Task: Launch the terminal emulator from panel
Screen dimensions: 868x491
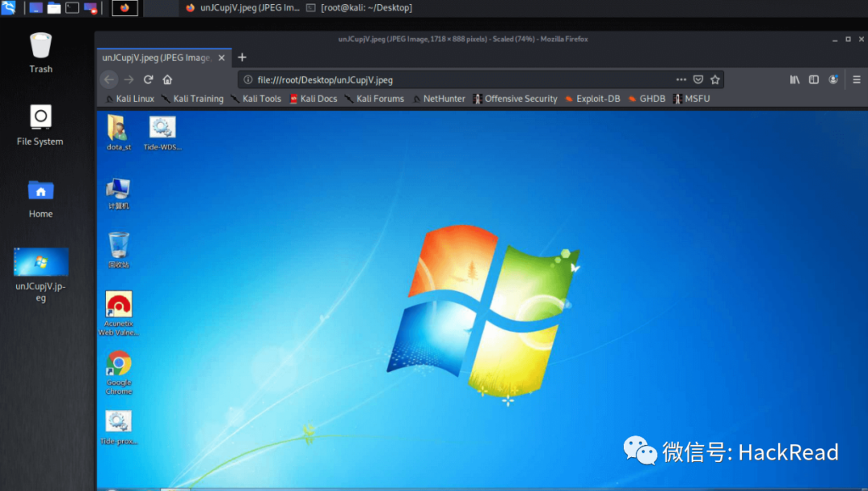Action: coord(72,8)
